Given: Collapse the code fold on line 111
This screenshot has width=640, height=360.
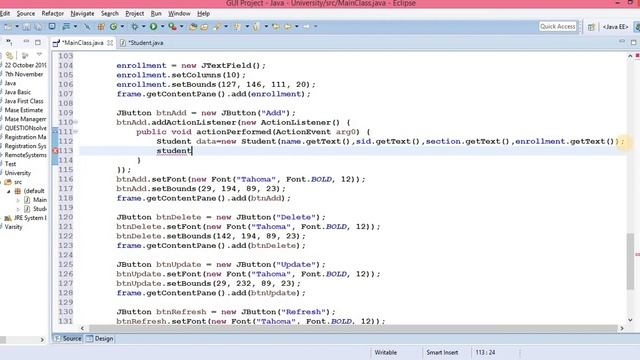Looking at the screenshot, I should [x=76, y=131].
